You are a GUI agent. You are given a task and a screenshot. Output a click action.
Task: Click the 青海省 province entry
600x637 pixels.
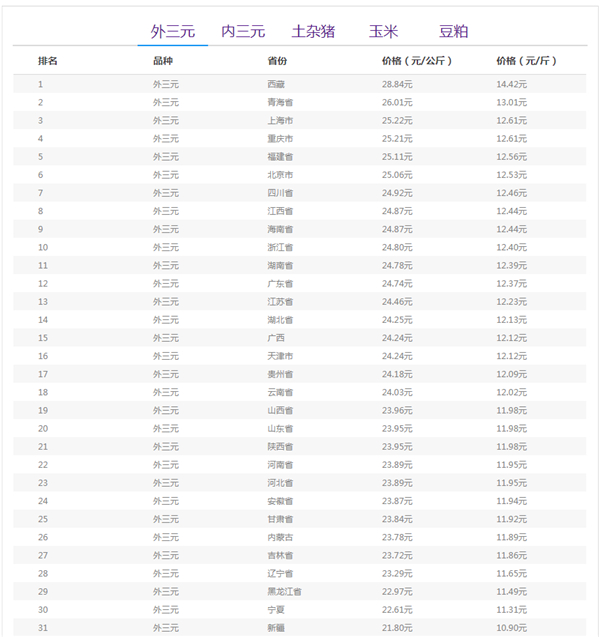point(280,102)
